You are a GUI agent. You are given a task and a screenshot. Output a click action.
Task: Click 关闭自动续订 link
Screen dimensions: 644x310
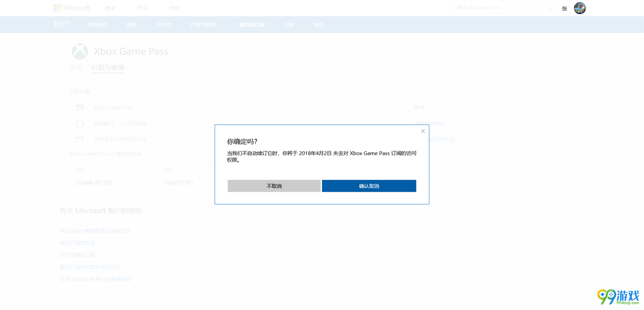(429, 123)
